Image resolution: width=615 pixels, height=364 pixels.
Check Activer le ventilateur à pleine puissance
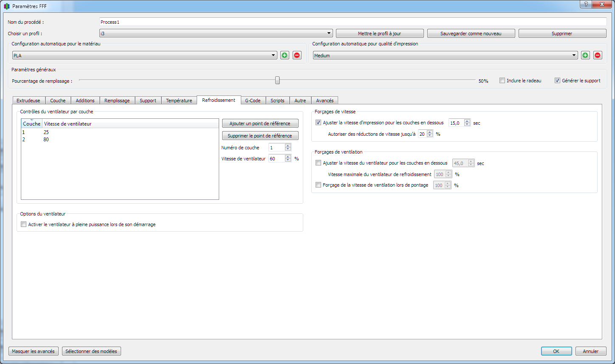(23, 224)
